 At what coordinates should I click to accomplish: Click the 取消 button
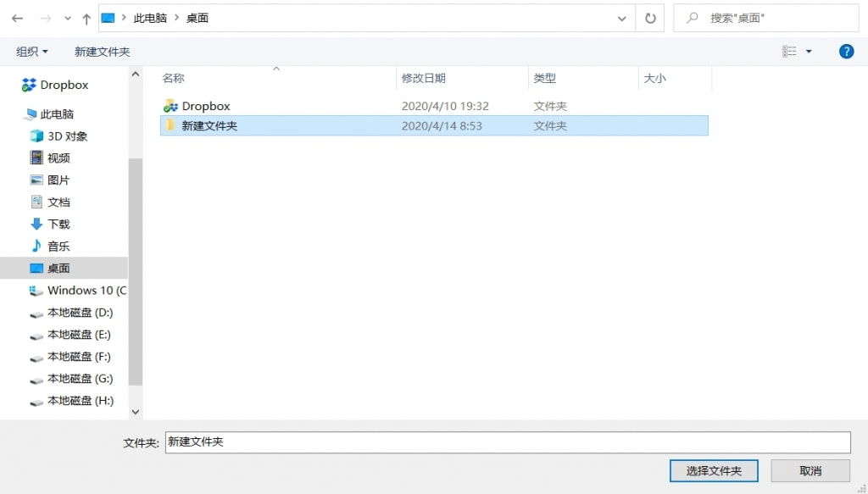click(810, 471)
